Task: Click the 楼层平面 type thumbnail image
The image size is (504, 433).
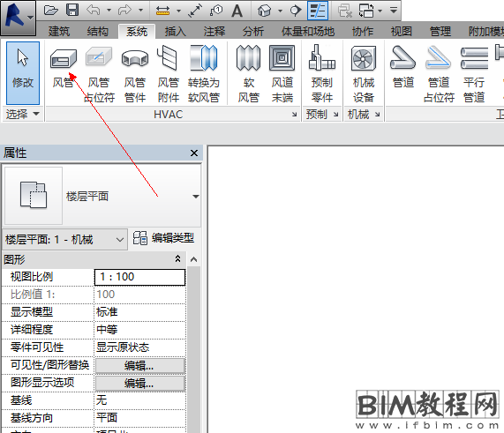Action: pyautogui.click(x=34, y=195)
